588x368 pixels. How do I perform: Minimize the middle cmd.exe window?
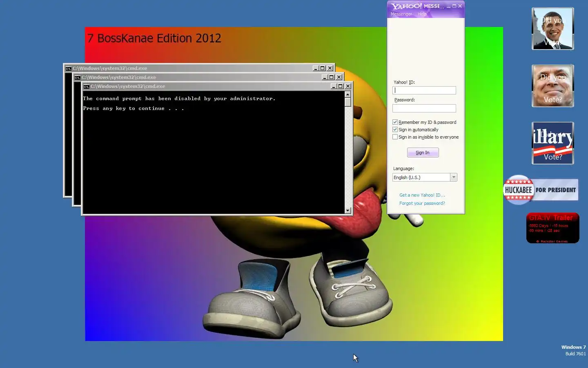(325, 77)
